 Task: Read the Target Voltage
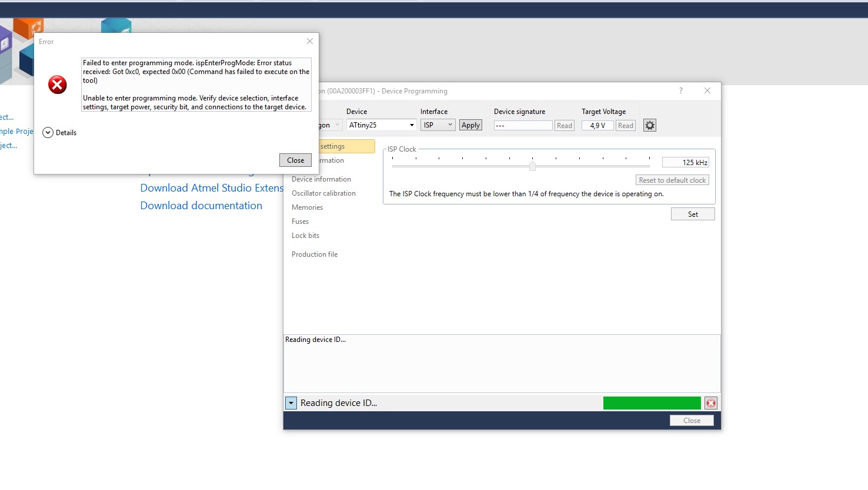pos(626,126)
